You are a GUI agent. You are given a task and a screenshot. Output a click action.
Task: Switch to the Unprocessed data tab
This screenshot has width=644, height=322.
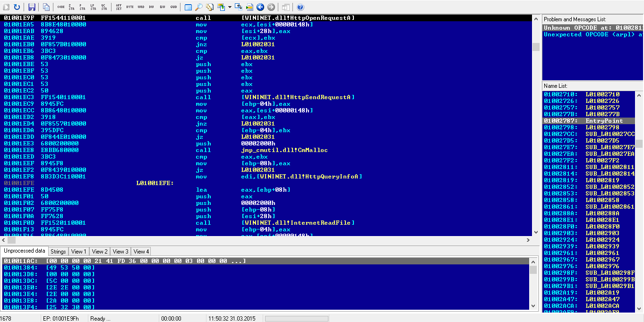pyautogui.click(x=25, y=251)
